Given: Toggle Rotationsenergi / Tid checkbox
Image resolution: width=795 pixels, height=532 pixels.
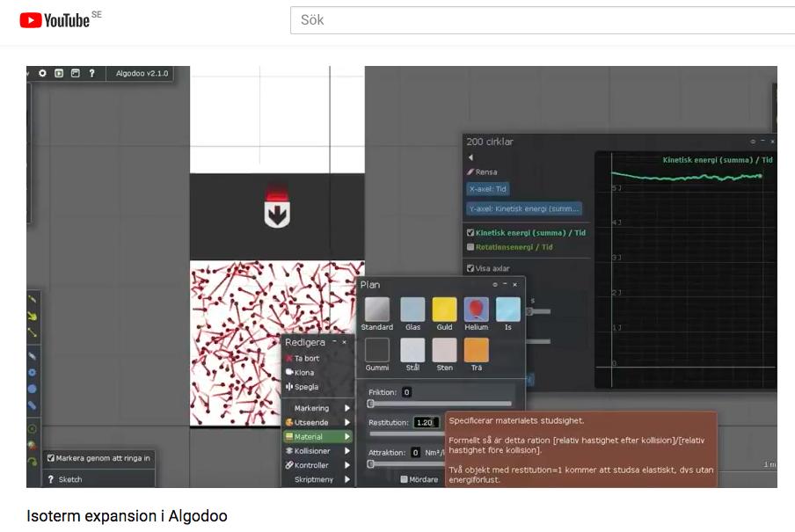Looking at the screenshot, I should click(x=470, y=247).
